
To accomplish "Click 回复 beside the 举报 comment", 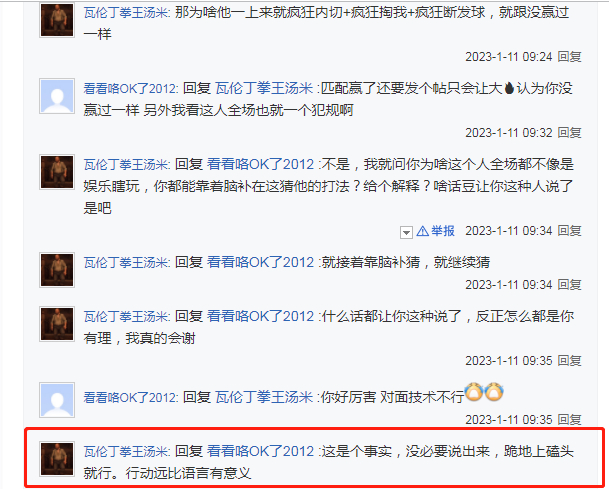I will [x=570, y=231].
